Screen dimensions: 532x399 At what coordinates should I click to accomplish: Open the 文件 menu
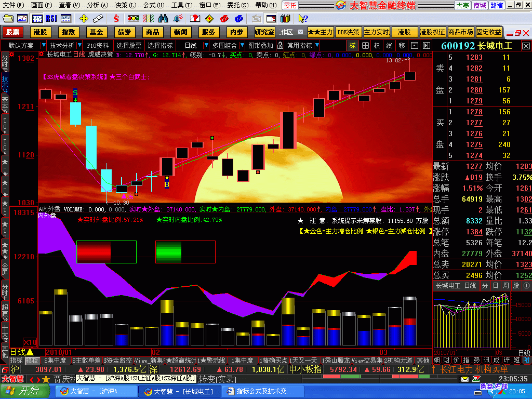13,5
